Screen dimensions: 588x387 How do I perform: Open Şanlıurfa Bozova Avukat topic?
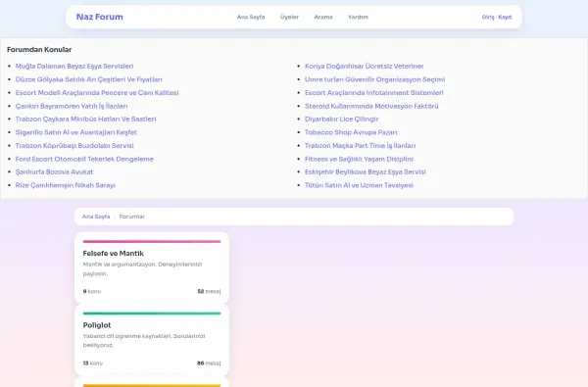coord(54,171)
